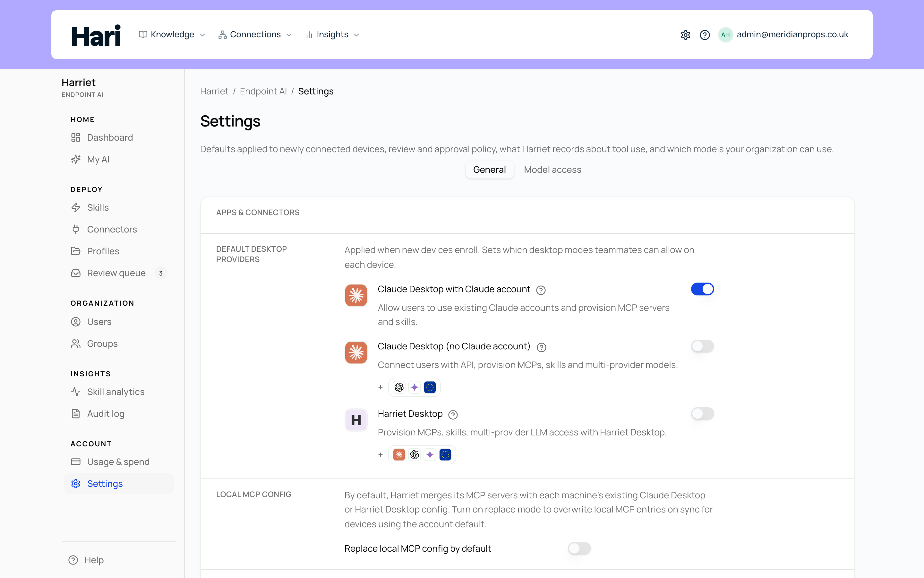Viewport: 924px width, 578px height.
Task: Click the plus icon under Claude Desktop (no Claude account)
Action: coord(380,387)
